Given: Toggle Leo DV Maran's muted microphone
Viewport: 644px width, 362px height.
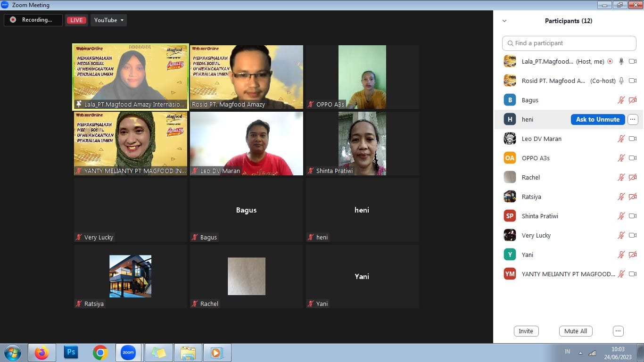Looking at the screenshot, I should [x=621, y=139].
